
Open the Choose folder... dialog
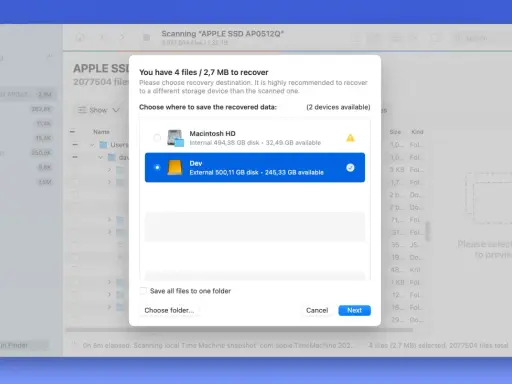(169, 310)
